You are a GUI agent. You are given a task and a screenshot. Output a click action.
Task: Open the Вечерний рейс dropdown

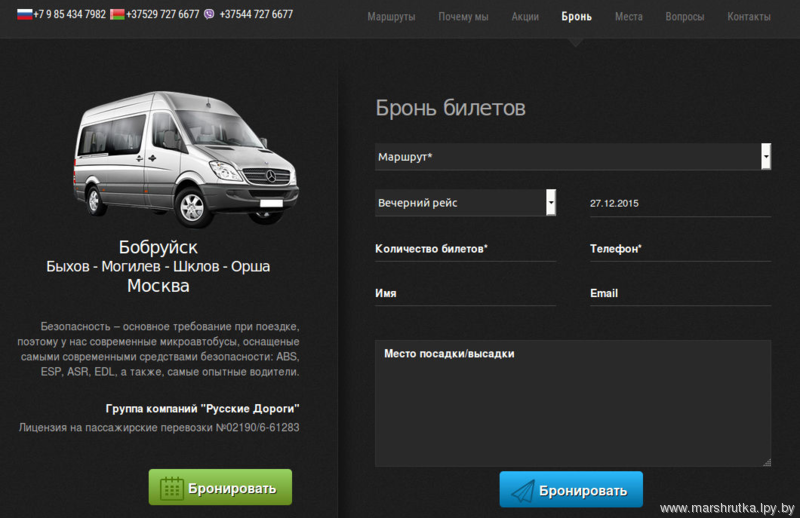(465, 203)
